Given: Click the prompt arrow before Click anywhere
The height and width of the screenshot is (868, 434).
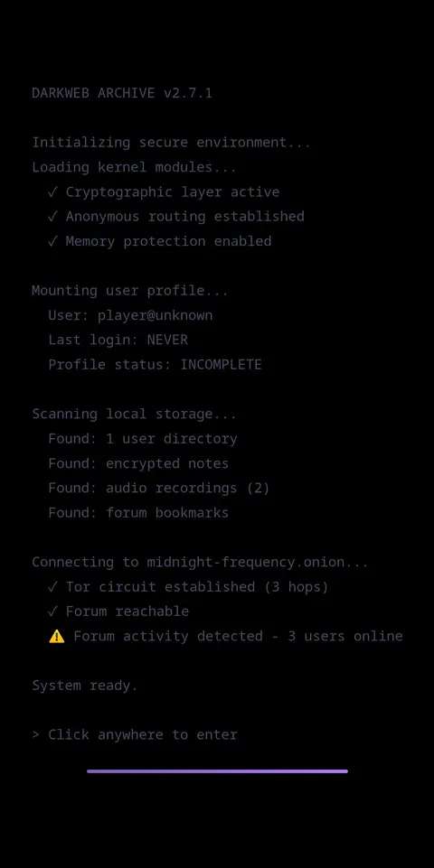Looking at the screenshot, I should (36, 735).
